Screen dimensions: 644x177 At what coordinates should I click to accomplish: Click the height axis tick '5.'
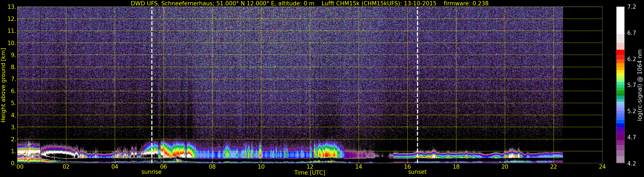(x=13, y=103)
